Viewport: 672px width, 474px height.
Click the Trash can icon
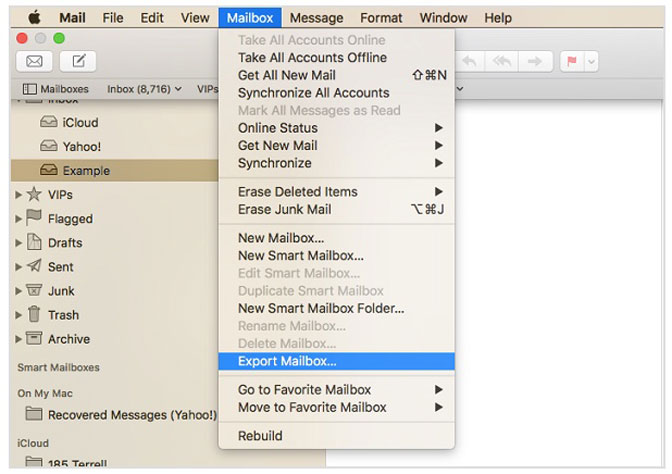[34, 314]
